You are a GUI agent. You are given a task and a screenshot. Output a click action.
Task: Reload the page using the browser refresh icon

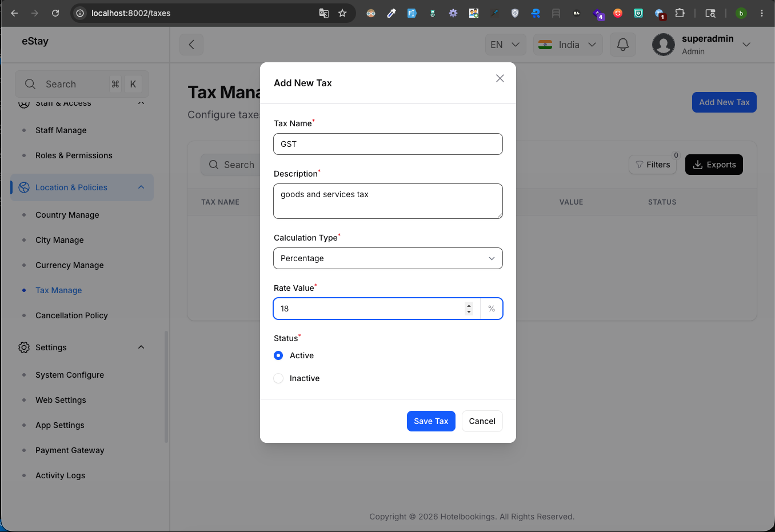[x=55, y=13]
